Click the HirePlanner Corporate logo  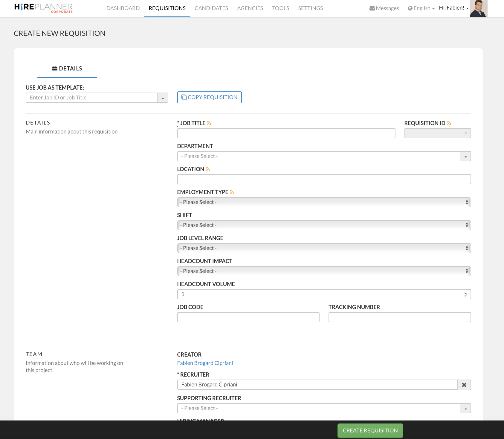44,8
